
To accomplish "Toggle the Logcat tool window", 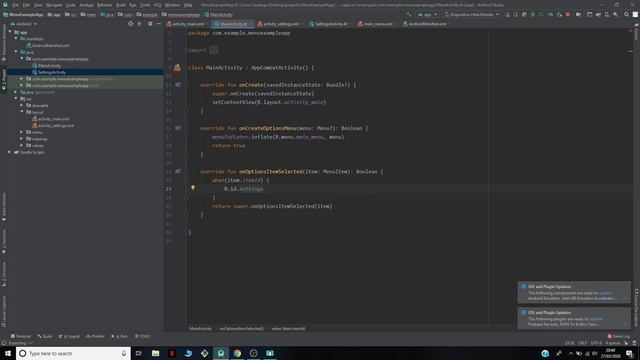I will (69, 336).
